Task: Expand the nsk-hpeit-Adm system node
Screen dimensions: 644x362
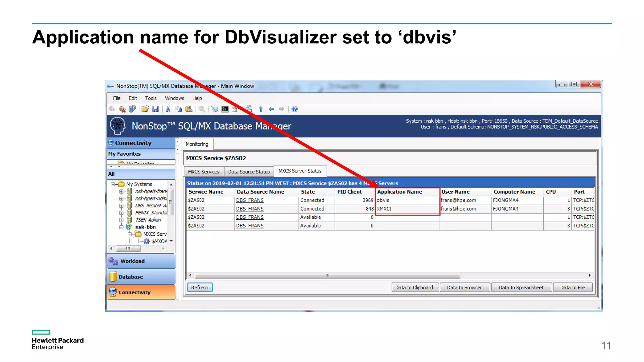Action: (121, 199)
